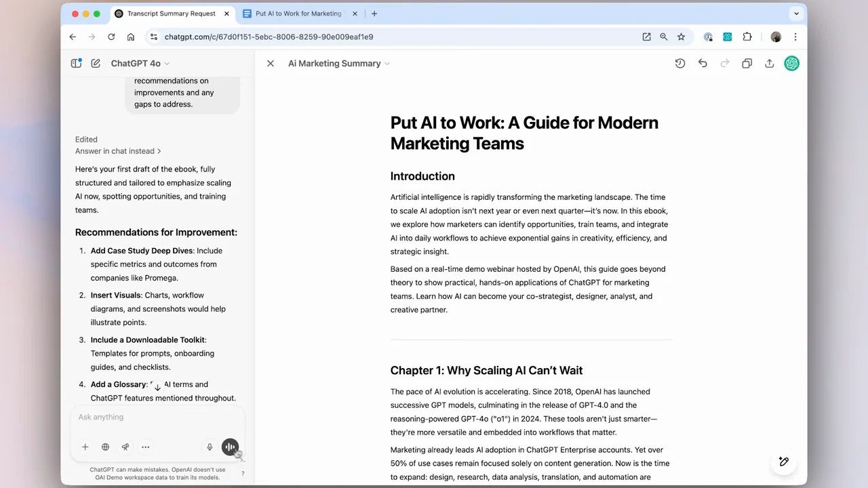The image size is (868, 488).
Task: Bookmark this page with the star icon
Action: (x=682, y=37)
